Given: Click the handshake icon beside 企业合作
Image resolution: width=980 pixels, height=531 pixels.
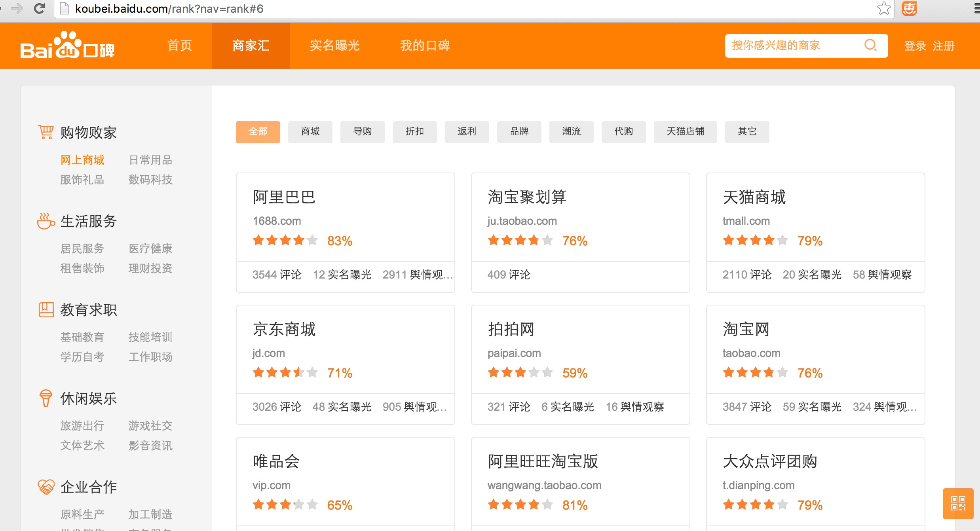Looking at the screenshot, I should tap(46, 487).
